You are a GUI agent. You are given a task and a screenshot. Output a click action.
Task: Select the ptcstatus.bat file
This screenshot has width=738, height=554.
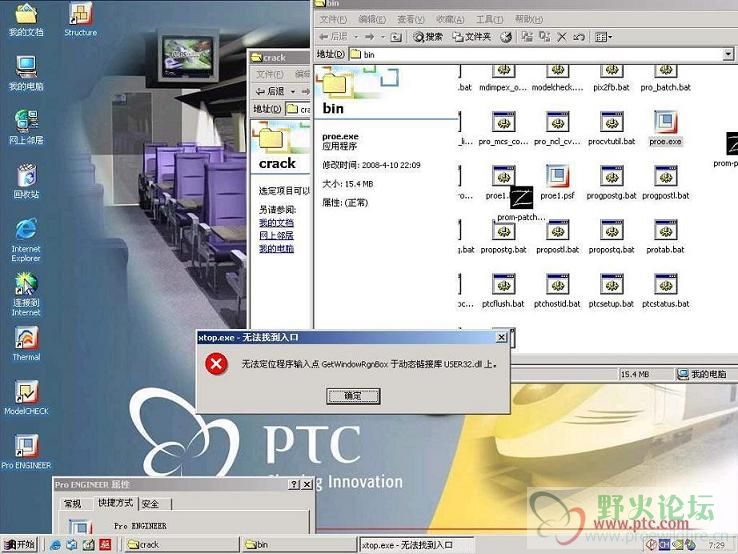pyautogui.click(x=666, y=290)
